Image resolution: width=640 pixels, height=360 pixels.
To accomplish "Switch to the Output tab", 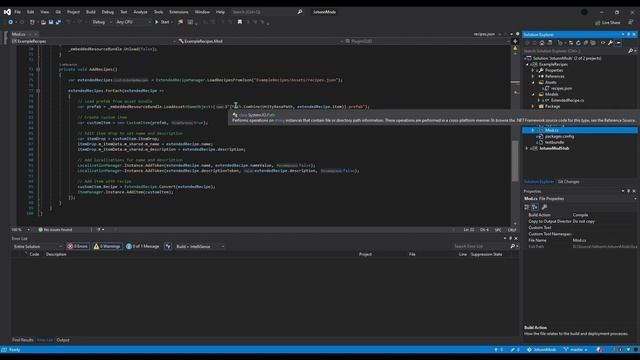I will click(x=63, y=340).
